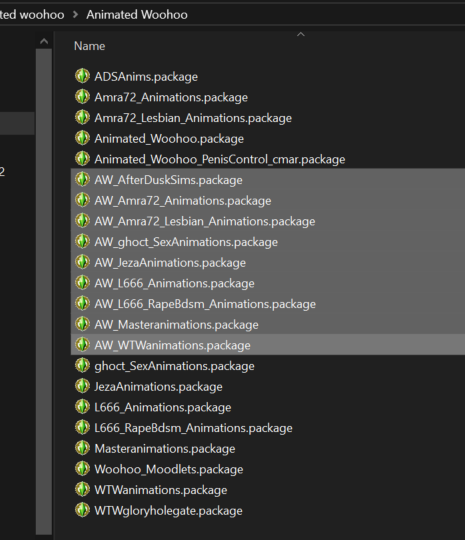
Task: Click the Animated_Woohoo.package file icon
Action: point(82,138)
